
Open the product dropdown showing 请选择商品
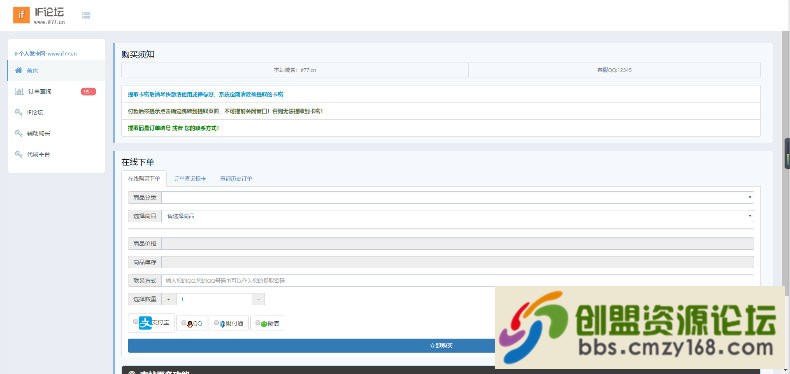(457, 216)
